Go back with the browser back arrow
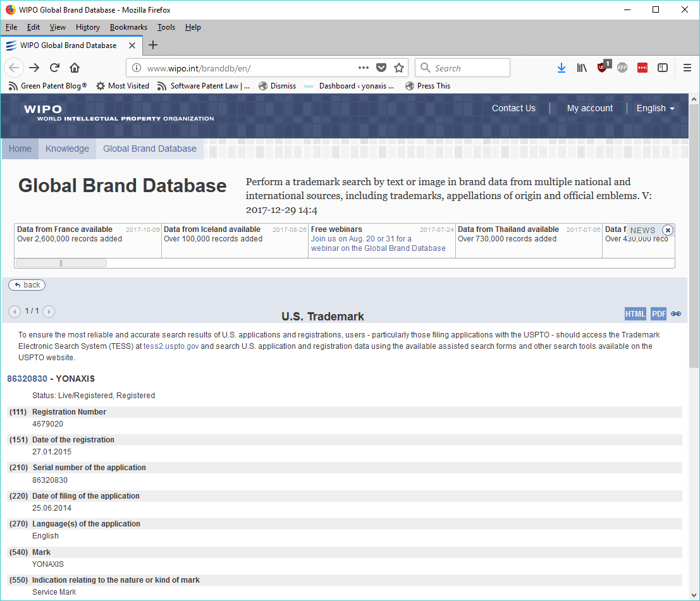This screenshot has width=700, height=601. [x=14, y=68]
